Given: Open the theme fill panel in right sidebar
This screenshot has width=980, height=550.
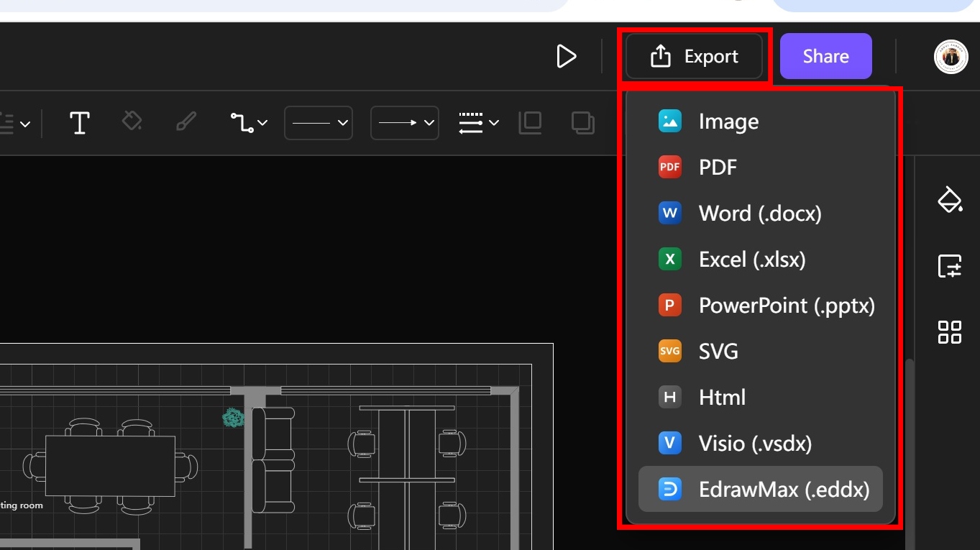Looking at the screenshot, I should 950,199.
